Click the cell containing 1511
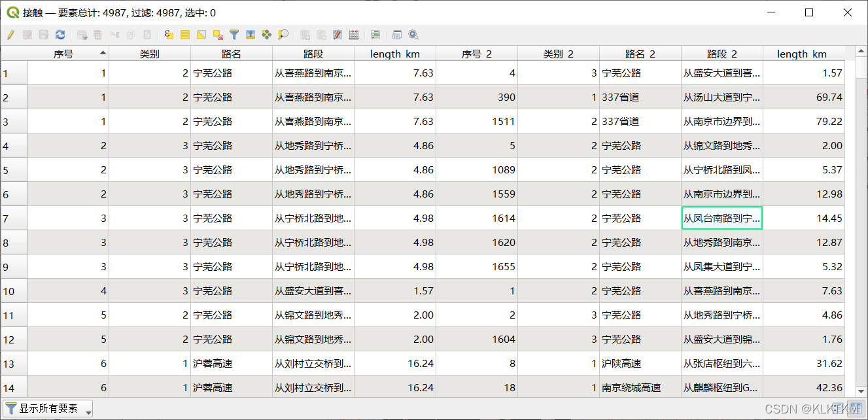The width and height of the screenshot is (868, 420). pyautogui.click(x=477, y=121)
